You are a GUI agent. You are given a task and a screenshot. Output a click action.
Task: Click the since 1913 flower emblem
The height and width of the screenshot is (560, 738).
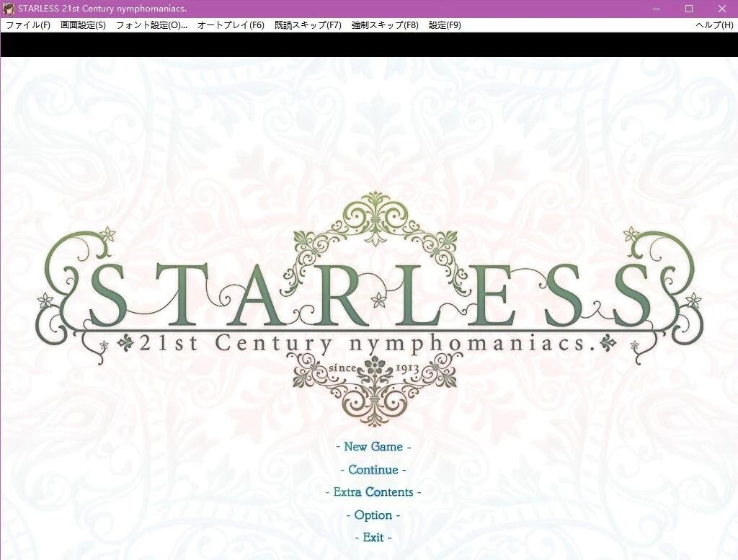coord(374,368)
